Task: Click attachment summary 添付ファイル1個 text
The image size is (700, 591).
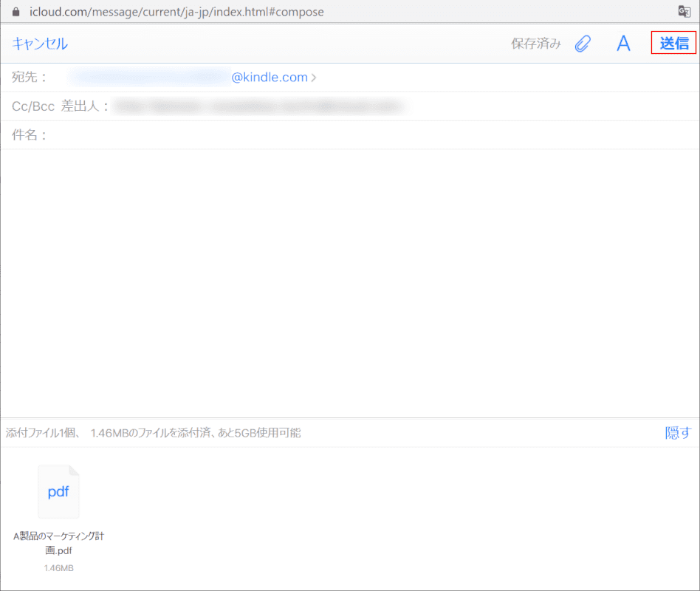Action: click(153, 432)
